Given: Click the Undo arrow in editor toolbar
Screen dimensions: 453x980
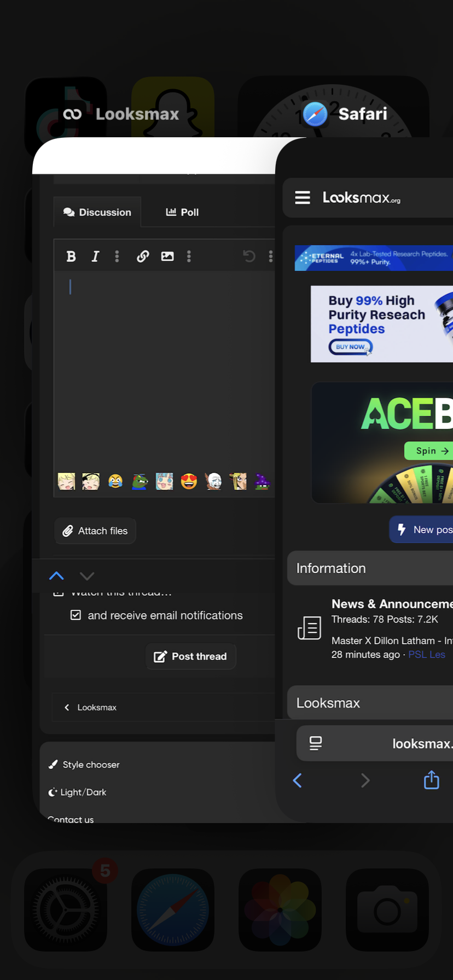Looking at the screenshot, I should [x=249, y=256].
